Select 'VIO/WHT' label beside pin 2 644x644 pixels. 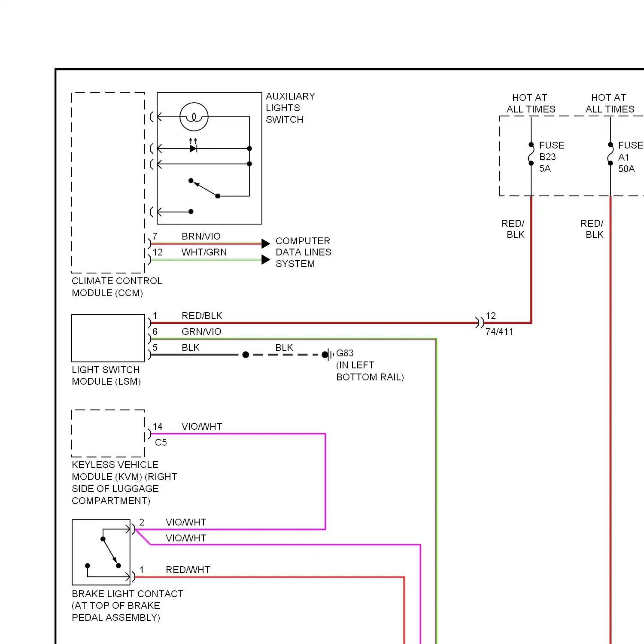(186, 522)
